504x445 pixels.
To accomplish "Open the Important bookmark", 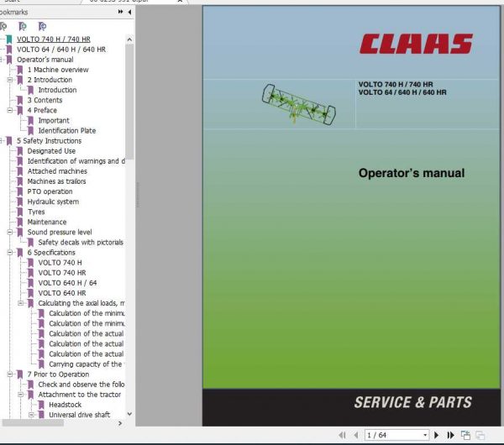I will tap(54, 120).
